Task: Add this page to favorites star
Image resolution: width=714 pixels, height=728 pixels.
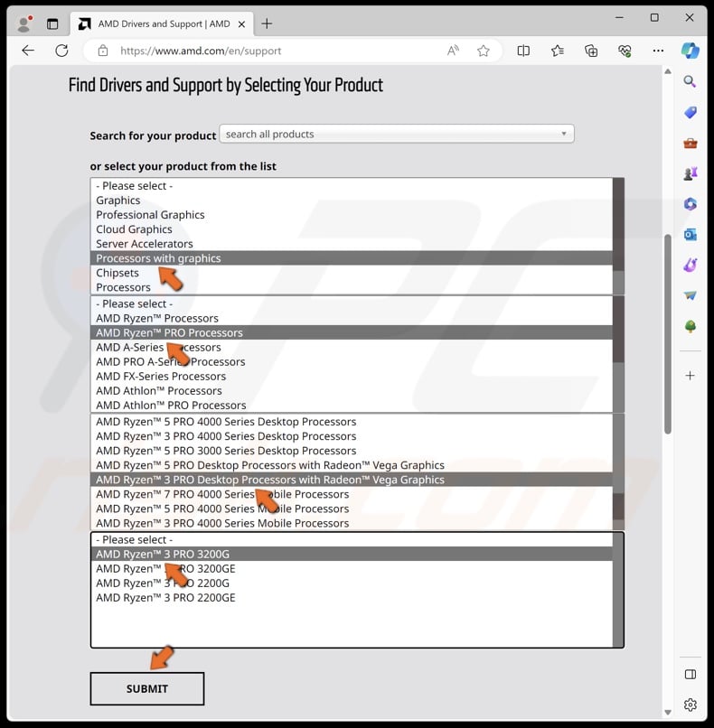Action: point(484,51)
